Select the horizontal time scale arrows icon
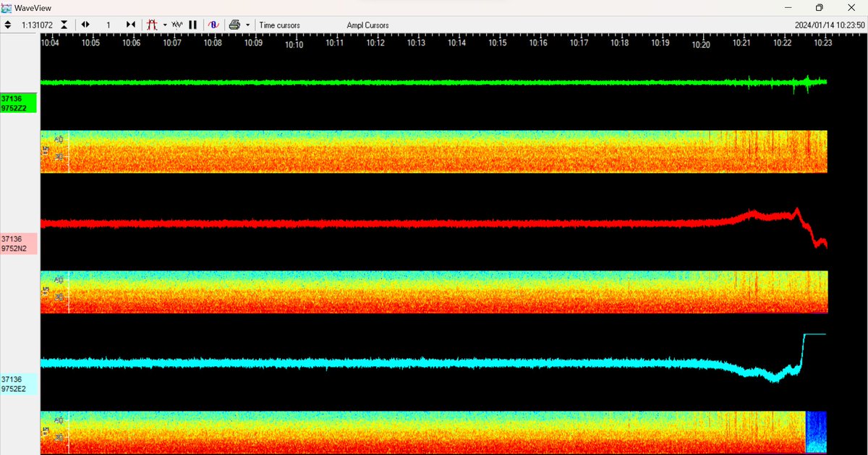This screenshot has width=868, height=455. tap(85, 24)
